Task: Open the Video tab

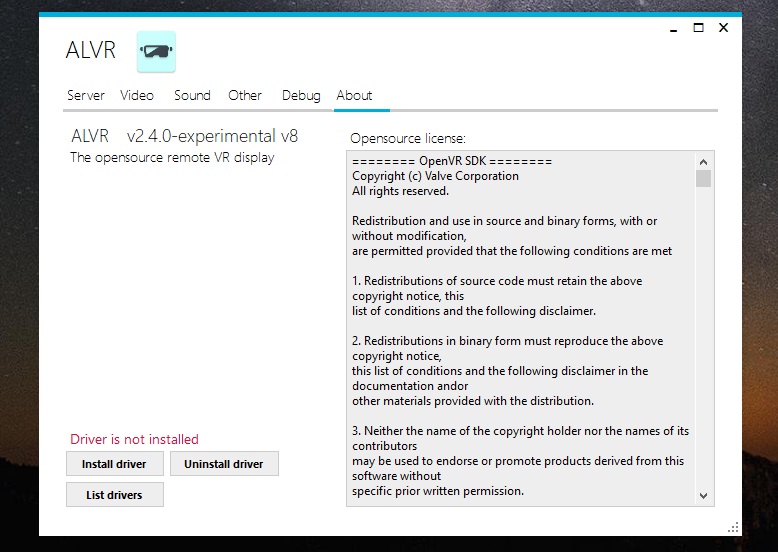Action: coord(137,95)
